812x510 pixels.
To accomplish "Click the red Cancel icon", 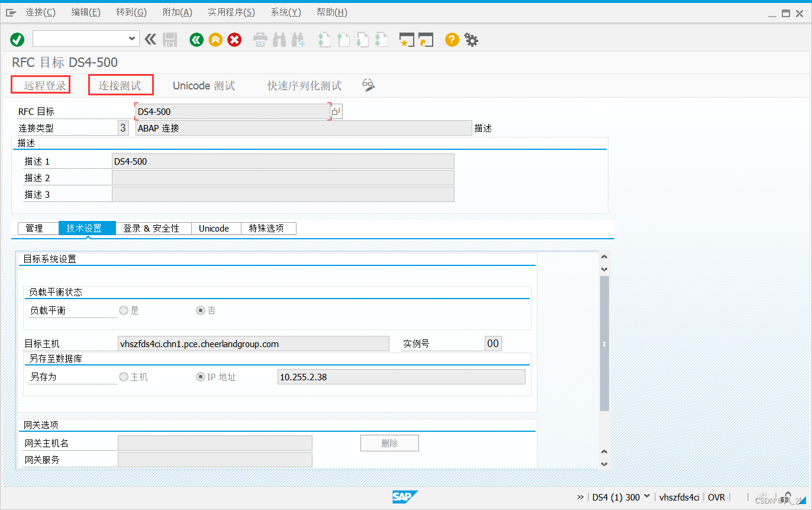I will tap(235, 40).
